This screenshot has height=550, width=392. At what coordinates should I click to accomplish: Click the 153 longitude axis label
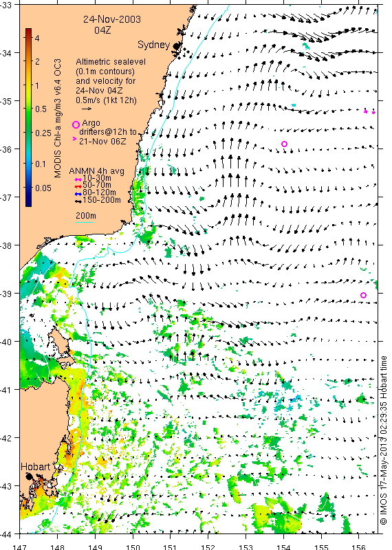246,547
